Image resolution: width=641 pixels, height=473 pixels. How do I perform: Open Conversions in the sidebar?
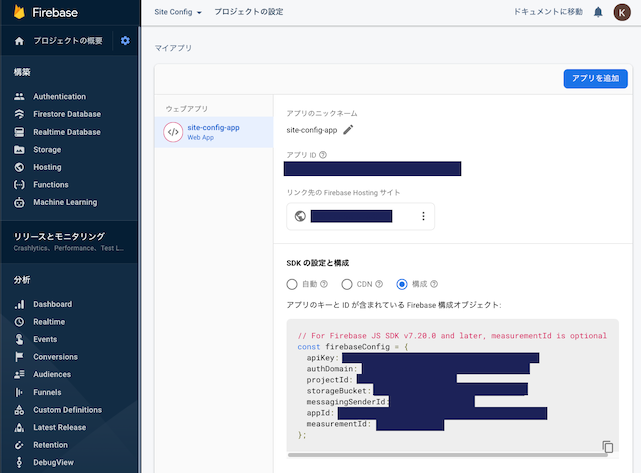55,357
